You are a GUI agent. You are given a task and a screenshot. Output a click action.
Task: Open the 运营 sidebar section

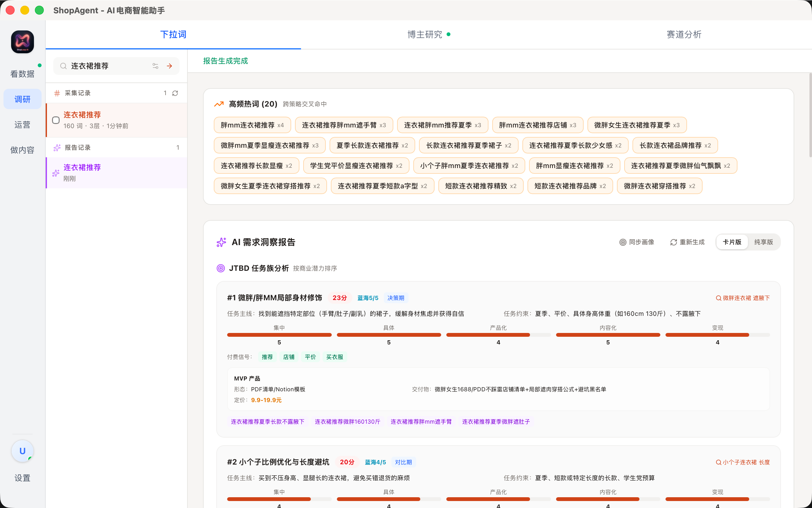coord(22,124)
